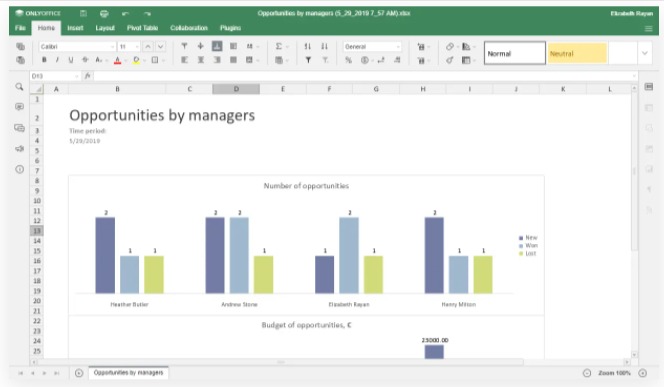The width and height of the screenshot is (664, 387).
Task: Decrement the font size
Action: (160, 46)
